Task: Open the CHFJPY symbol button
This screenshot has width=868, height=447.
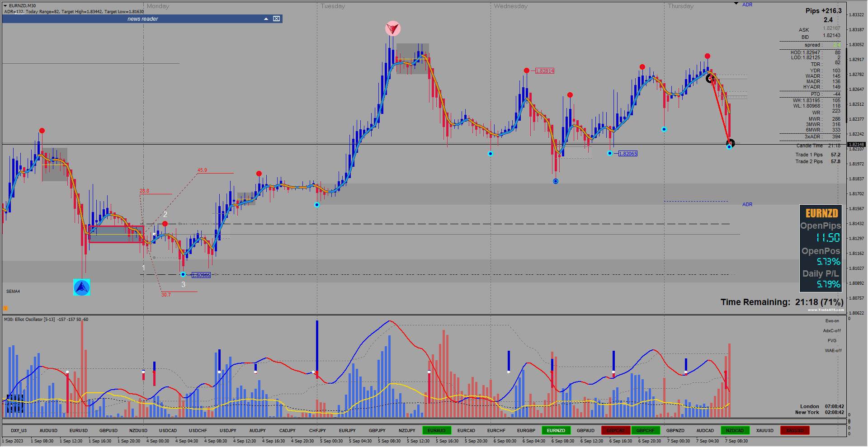Action: (x=317, y=431)
